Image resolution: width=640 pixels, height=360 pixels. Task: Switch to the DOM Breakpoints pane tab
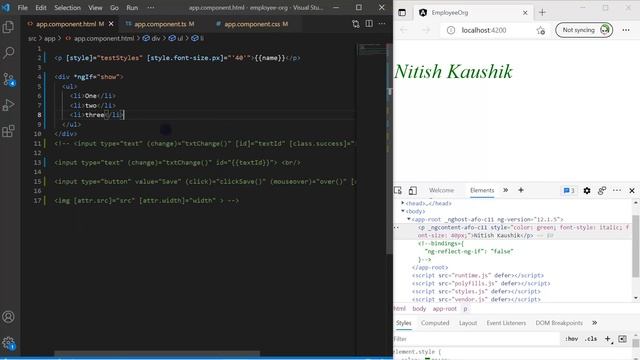click(x=559, y=323)
